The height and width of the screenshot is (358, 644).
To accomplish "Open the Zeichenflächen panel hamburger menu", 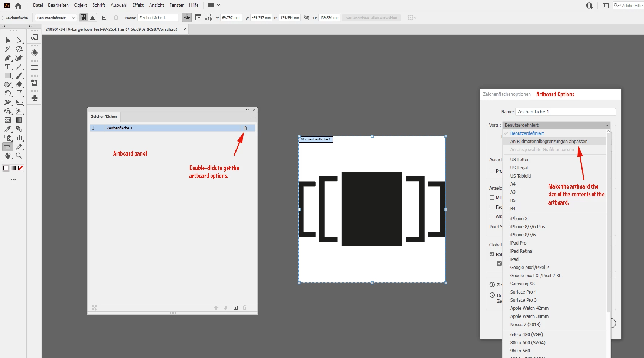I will [x=253, y=117].
